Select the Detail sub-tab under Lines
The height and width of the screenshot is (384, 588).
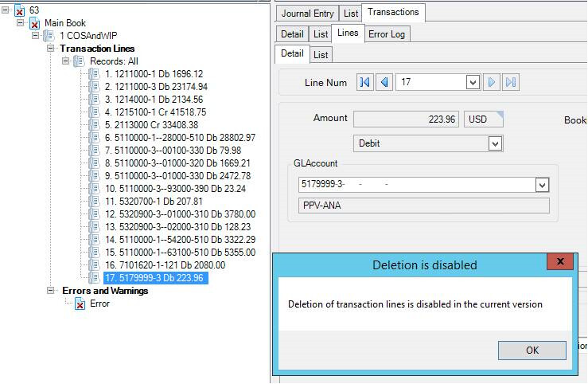click(x=292, y=53)
